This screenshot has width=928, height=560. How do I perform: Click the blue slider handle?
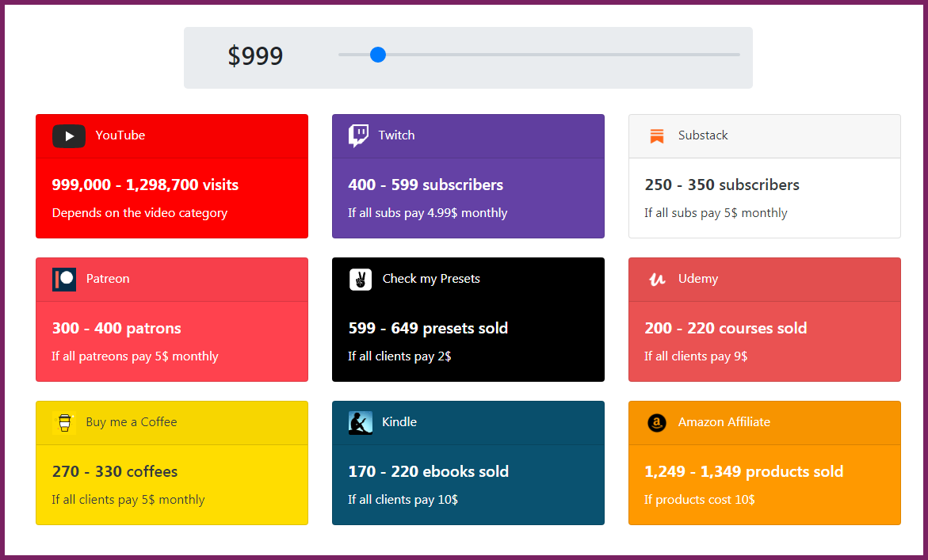coord(378,55)
